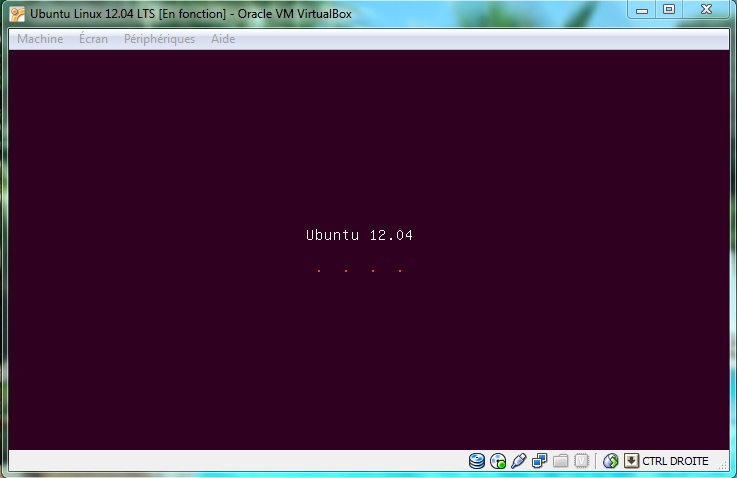
Task: Open the Écran menu
Action: 93,39
